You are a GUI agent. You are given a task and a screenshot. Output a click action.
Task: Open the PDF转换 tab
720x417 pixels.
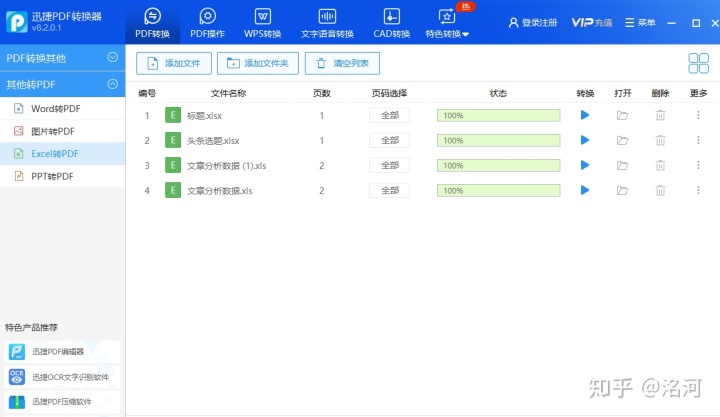tap(152, 23)
